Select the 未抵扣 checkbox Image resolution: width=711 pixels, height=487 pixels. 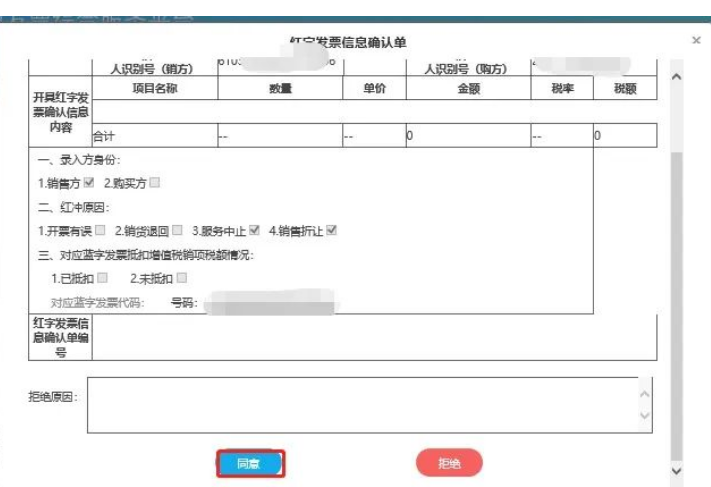coord(181,278)
